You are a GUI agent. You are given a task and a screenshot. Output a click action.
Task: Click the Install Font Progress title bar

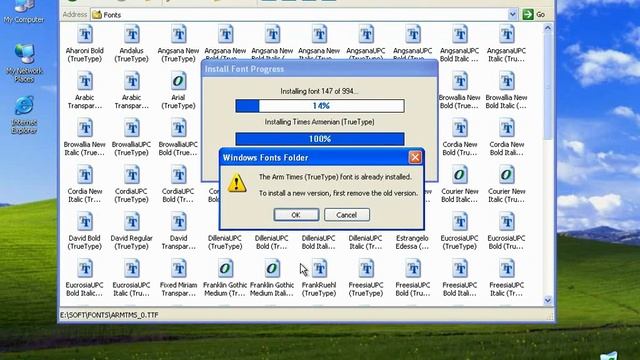coord(320,69)
